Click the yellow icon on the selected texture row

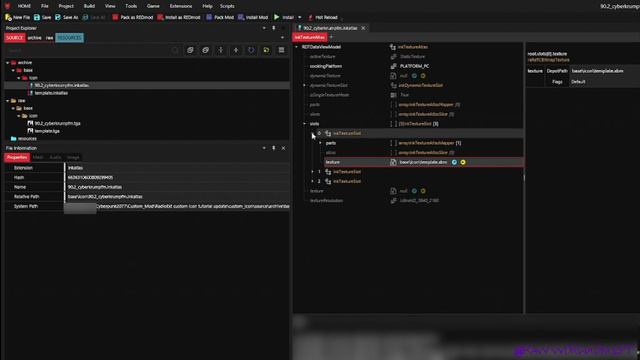[463, 162]
